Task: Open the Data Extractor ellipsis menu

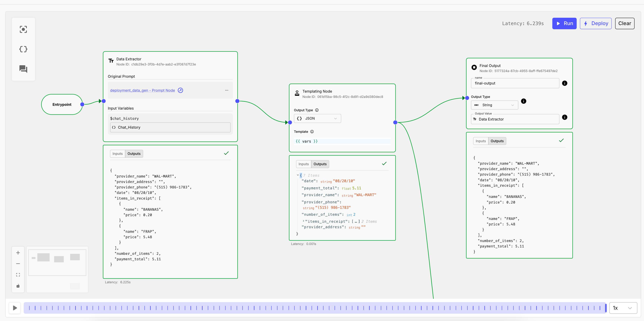Action: [227, 90]
